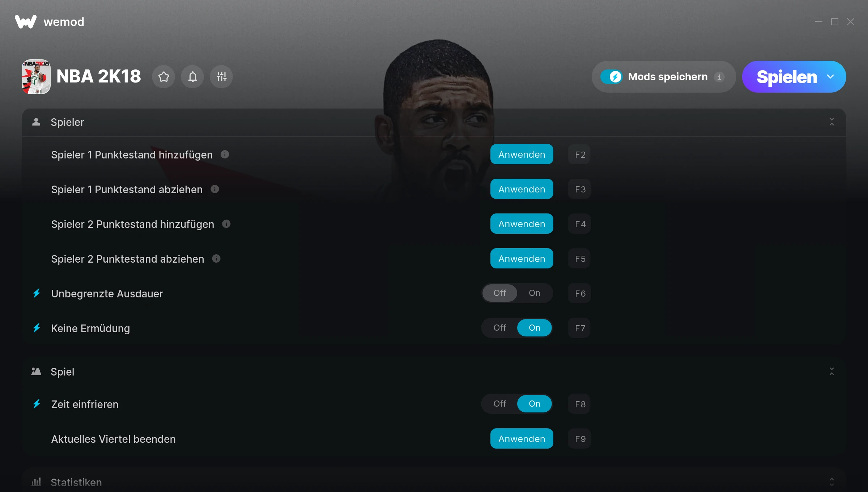
Task: Open the mod settings sliders icon
Action: (221, 77)
